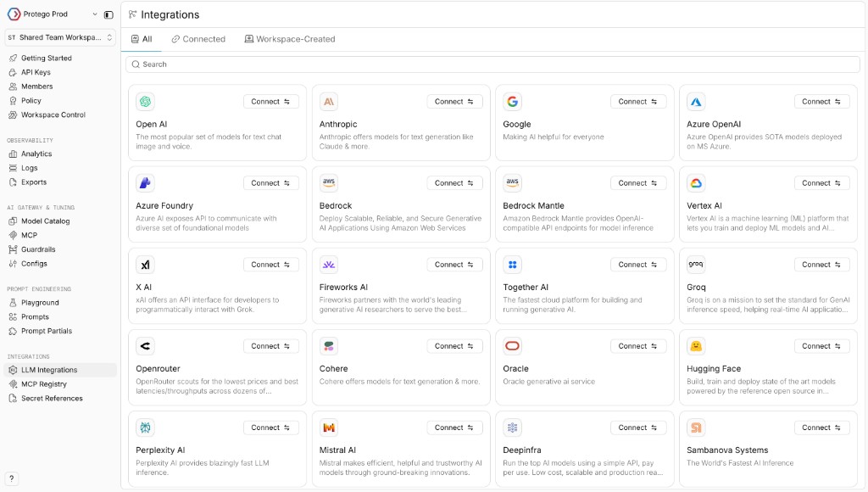Connect the Anthropic integration
868x492 pixels.
454,102
